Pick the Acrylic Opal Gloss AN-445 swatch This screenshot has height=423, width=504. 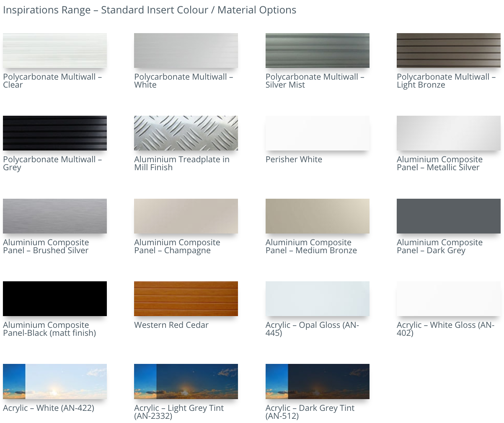coord(318,298)
